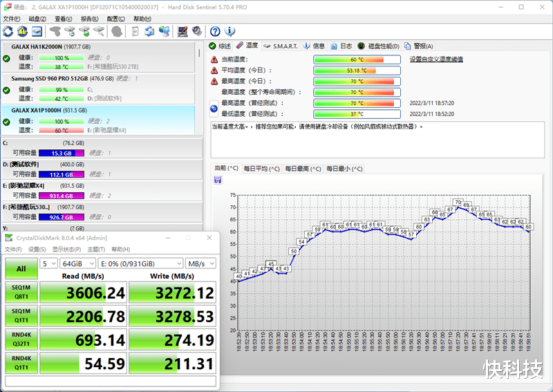553x392 pixels.
Task: Click the green check icon for GALAX HA1K2000N
Action: (6, 59)
